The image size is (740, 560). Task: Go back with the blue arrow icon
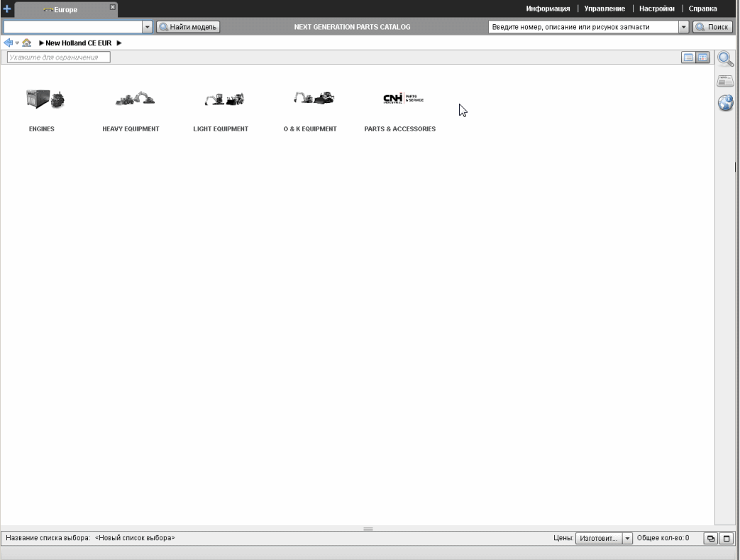click(x=8, y=43)
